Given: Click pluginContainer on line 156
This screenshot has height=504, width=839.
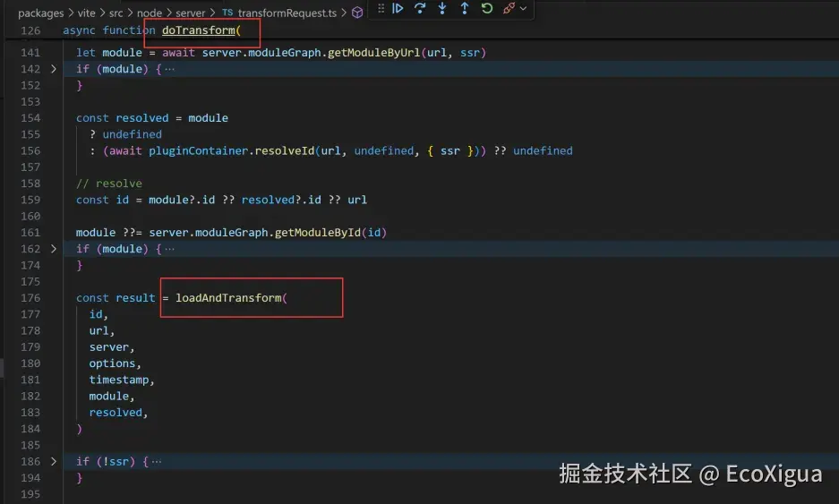Looking at the screenshot, I should pyautogui.click(x=199, y=150).
